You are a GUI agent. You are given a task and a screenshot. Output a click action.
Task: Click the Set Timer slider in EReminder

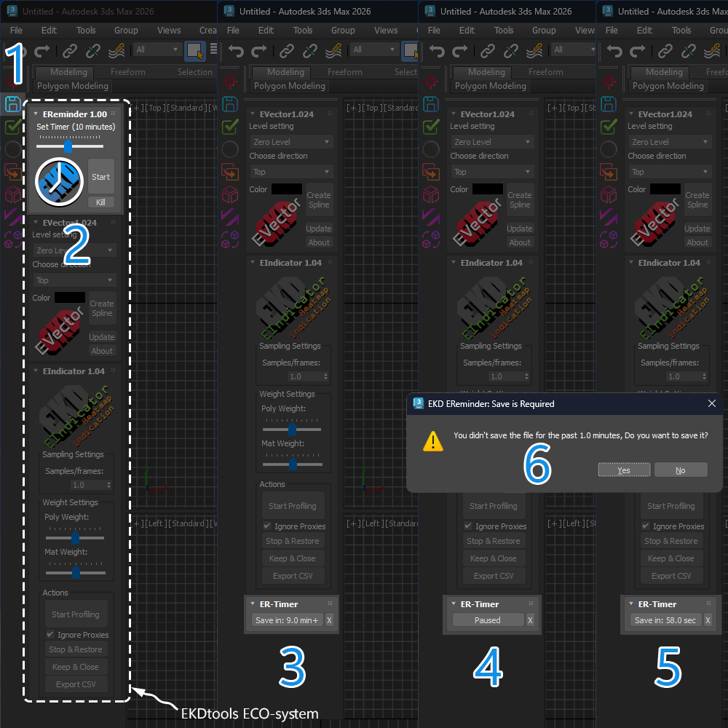point(70,146)
